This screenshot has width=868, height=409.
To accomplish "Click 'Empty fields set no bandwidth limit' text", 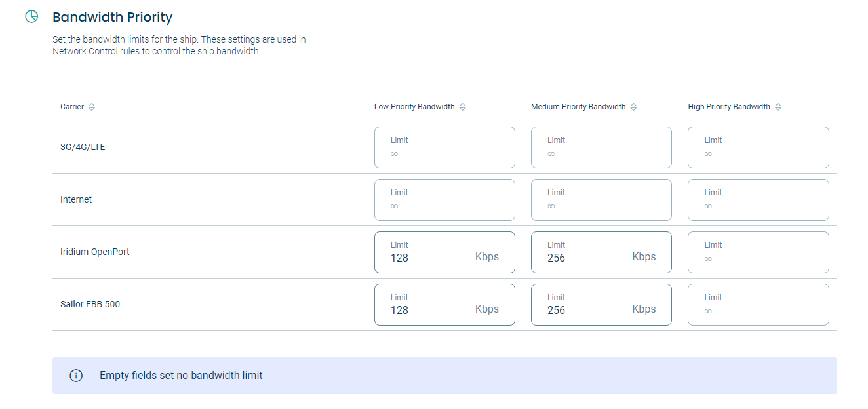I will (181, 376).
